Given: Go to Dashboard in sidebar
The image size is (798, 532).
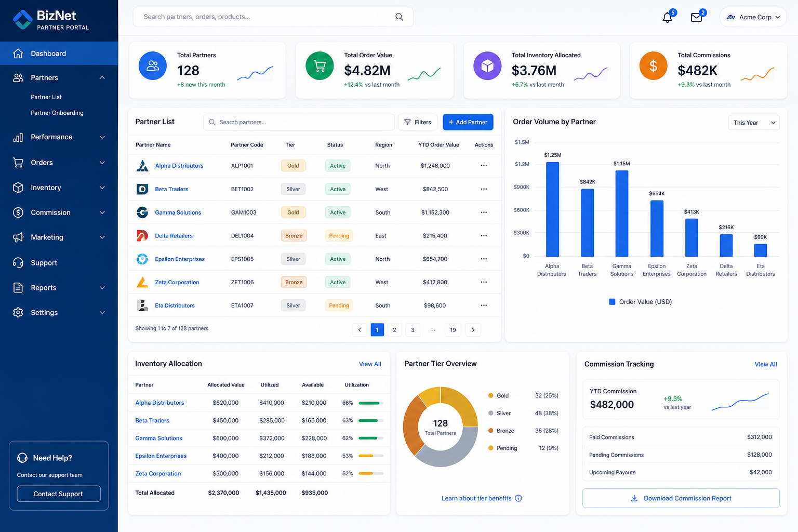Looking at the screenshot, I should point(59,54).
